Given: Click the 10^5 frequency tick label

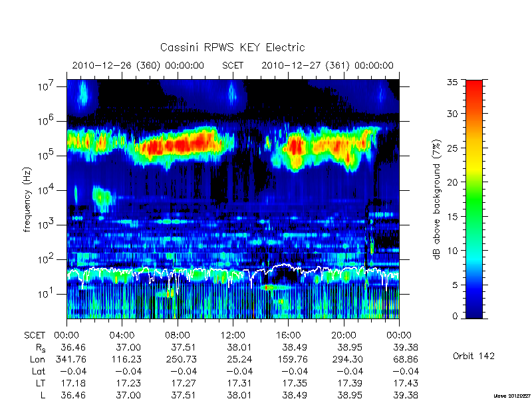Looking at the screenshot, I should point(47,156).
